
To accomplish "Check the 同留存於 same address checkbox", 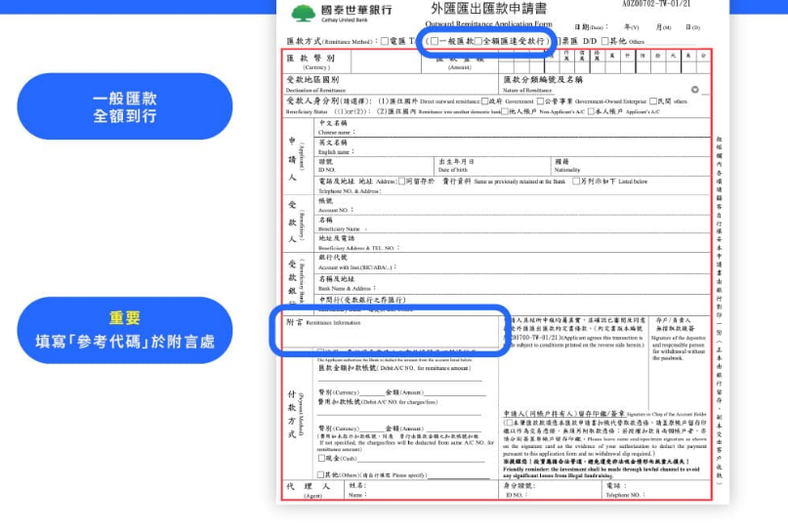I will [401, 181].
